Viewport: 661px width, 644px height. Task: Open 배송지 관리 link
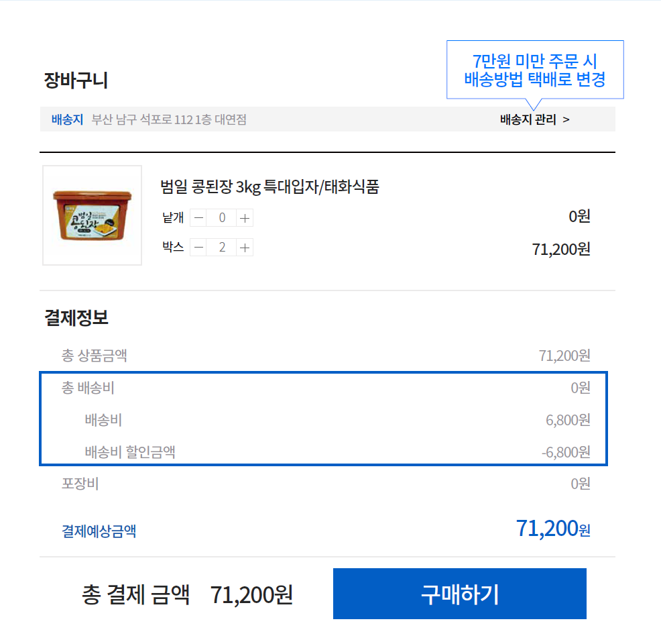pos(534,119)
